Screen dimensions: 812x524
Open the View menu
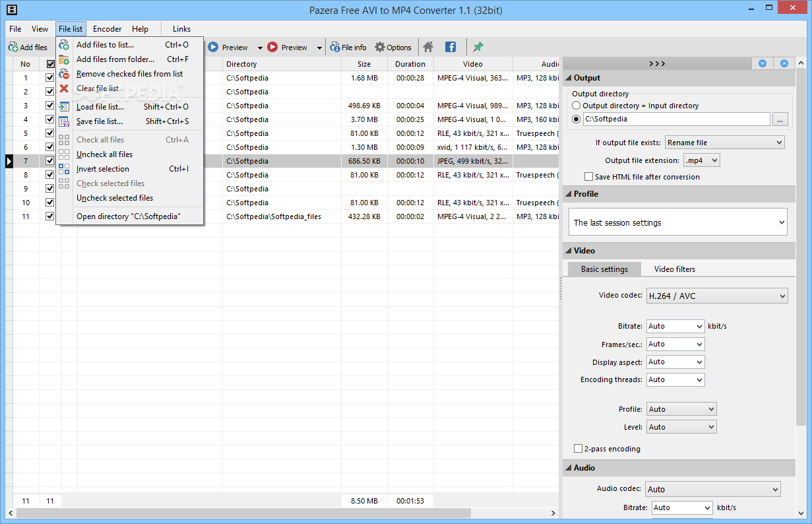pos(40,29)
